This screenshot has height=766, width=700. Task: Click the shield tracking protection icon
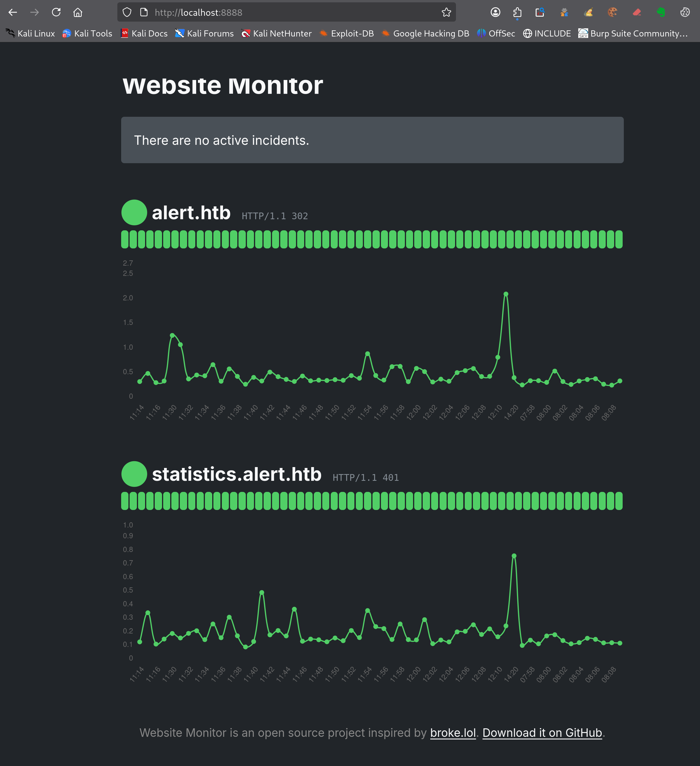pos(127,12)
